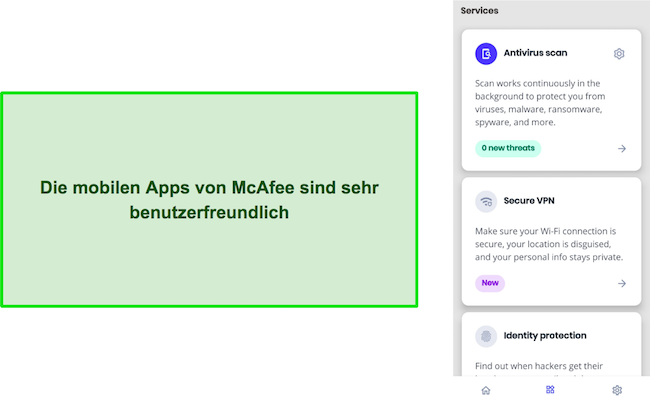Viewport: 650px width, 399px height.
Task: Tap the Secure VPN Wi-Fi icon
Action: (x=486, y=201)
